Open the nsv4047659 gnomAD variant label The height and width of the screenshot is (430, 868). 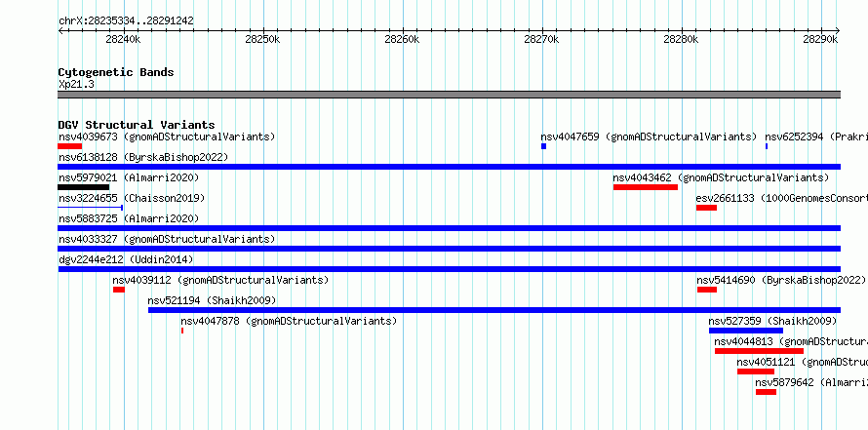(x=649, y=137)
